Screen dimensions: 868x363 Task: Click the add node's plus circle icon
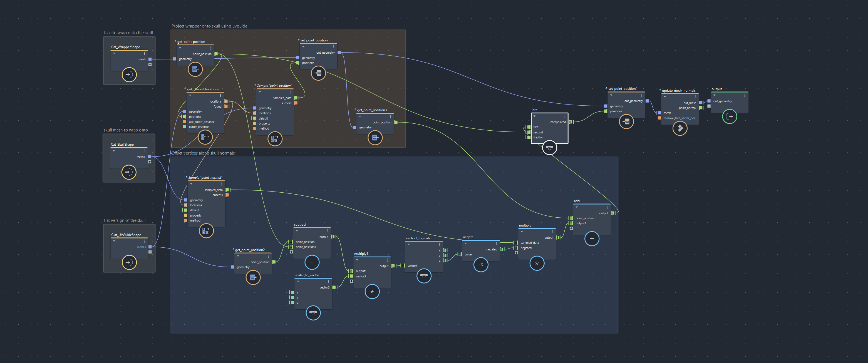point(592,239)
